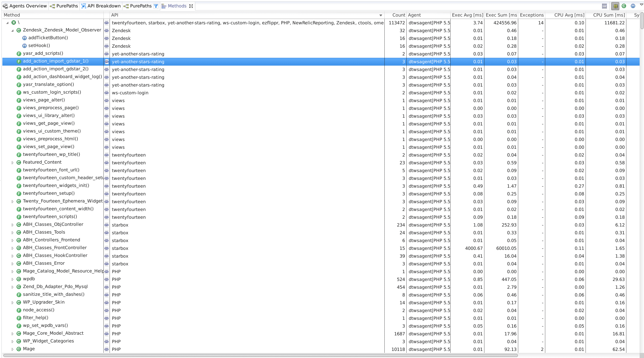Click function icon of ws_custom_login_scripts()
644x358 pixels.
(19, 93)
